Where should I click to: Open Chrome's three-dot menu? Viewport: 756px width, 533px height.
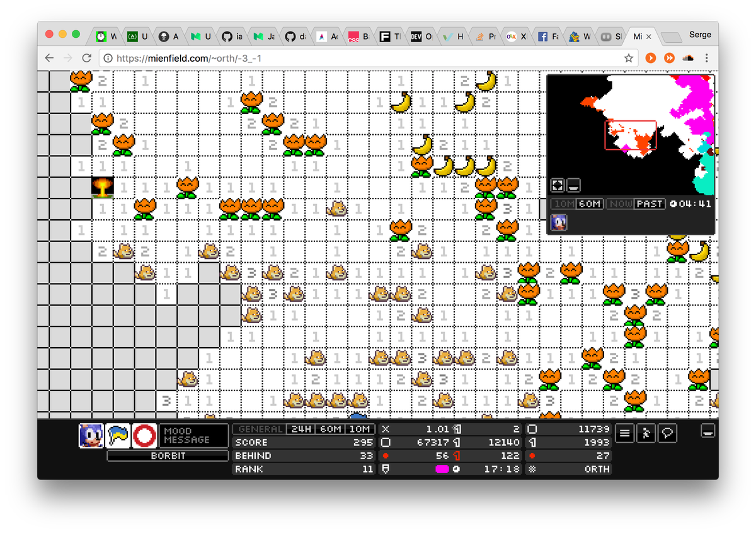[x=707, y=58]
